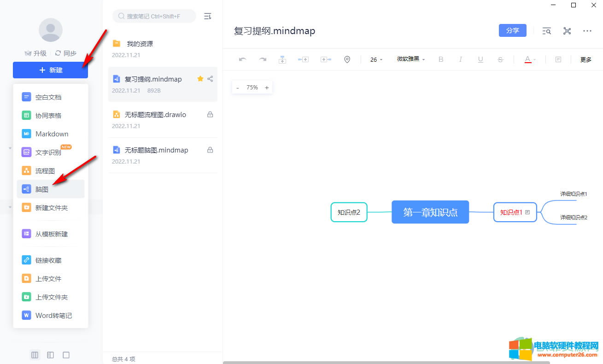Unstar the 复习提纲.mindmap note
The width and height of the screenshot is (603, 364).
(200, 79)
